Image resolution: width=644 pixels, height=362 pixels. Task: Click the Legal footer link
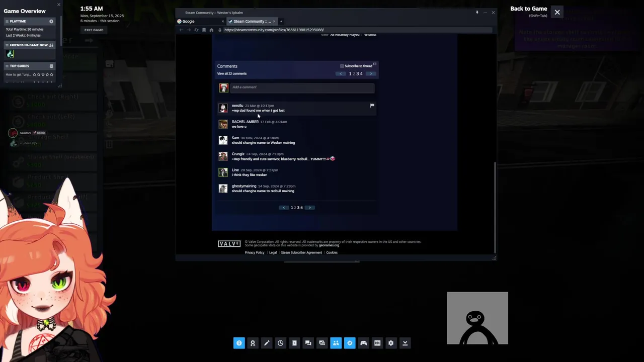(x=273, y=252)
